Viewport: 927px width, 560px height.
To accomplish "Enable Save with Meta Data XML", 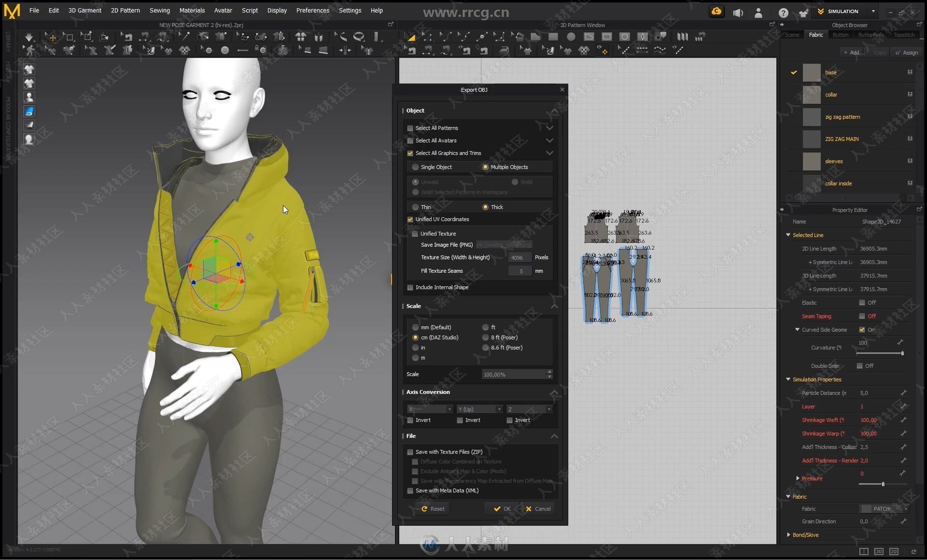I will 410,490.
